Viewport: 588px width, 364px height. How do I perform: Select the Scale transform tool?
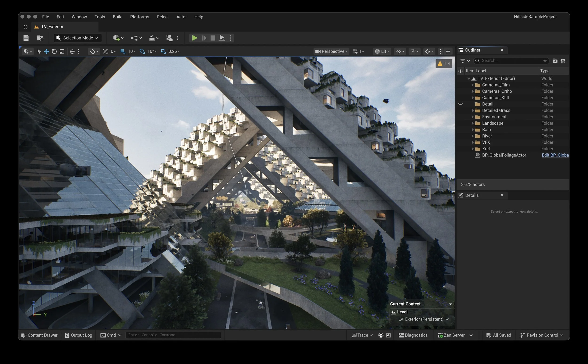pos(62,51)
